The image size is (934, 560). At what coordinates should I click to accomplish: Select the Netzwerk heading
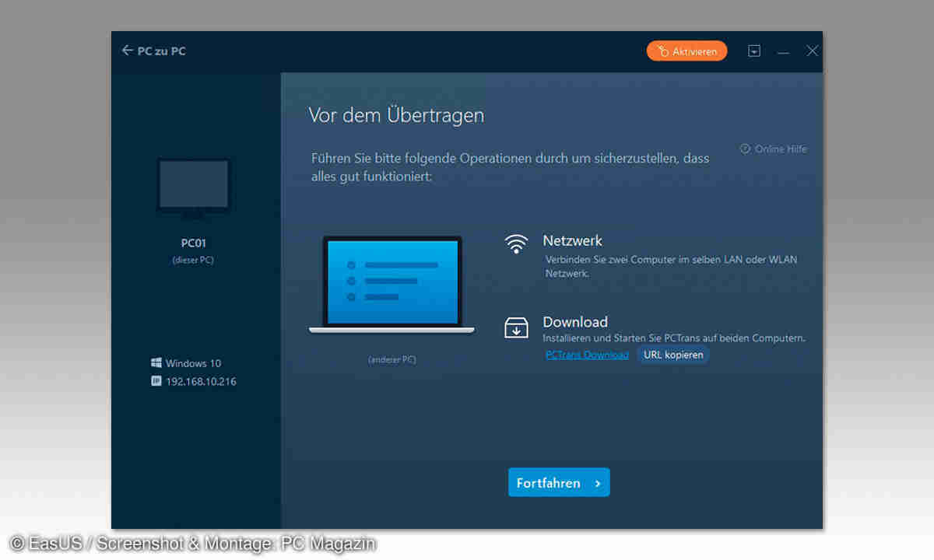[x=572, y=241]
